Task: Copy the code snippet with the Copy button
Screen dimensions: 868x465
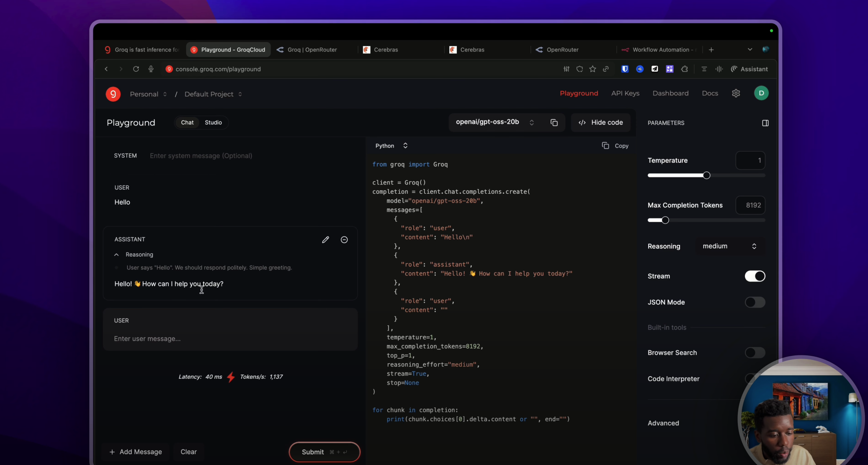Action: [x=615, y=146]
